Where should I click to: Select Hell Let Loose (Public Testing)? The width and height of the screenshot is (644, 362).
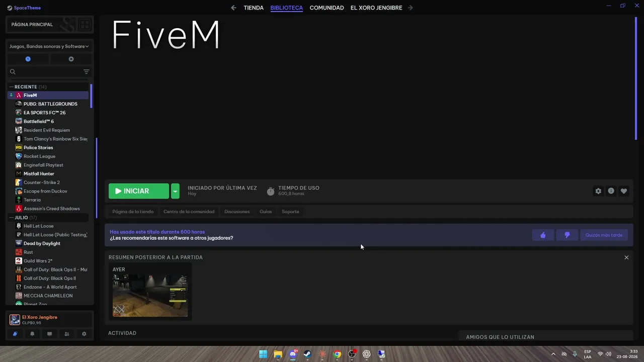[55, 234]
